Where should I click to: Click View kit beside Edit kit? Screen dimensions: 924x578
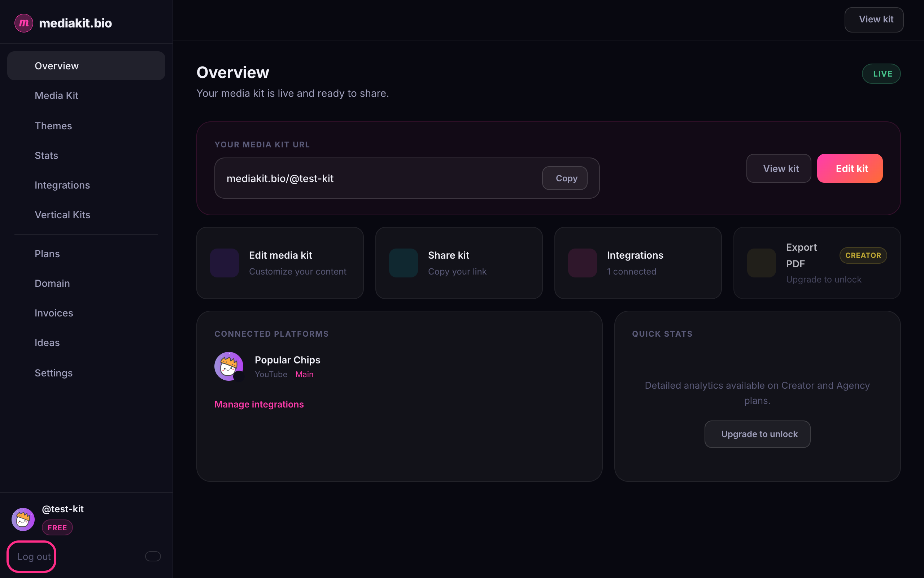pyautogui.click(x=779, y=169)
